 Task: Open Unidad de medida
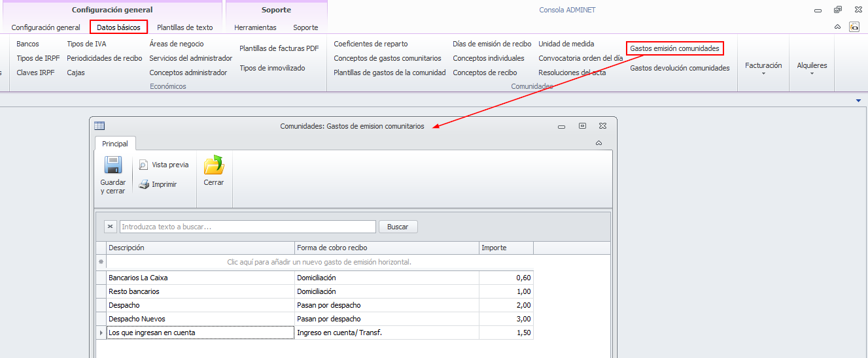pyautogui.click(x=566, y=44)
